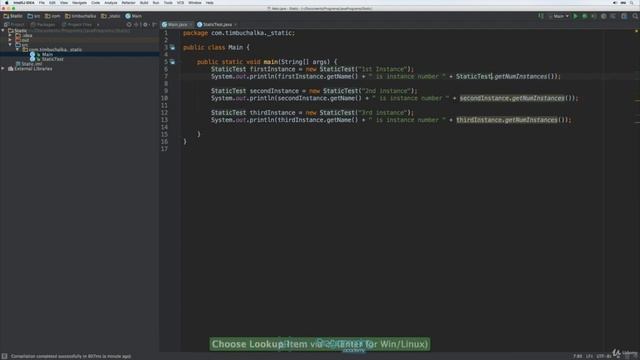Click the Static breadcrumb in navigation bar
The image size is (640, 360).
[13, 16]
